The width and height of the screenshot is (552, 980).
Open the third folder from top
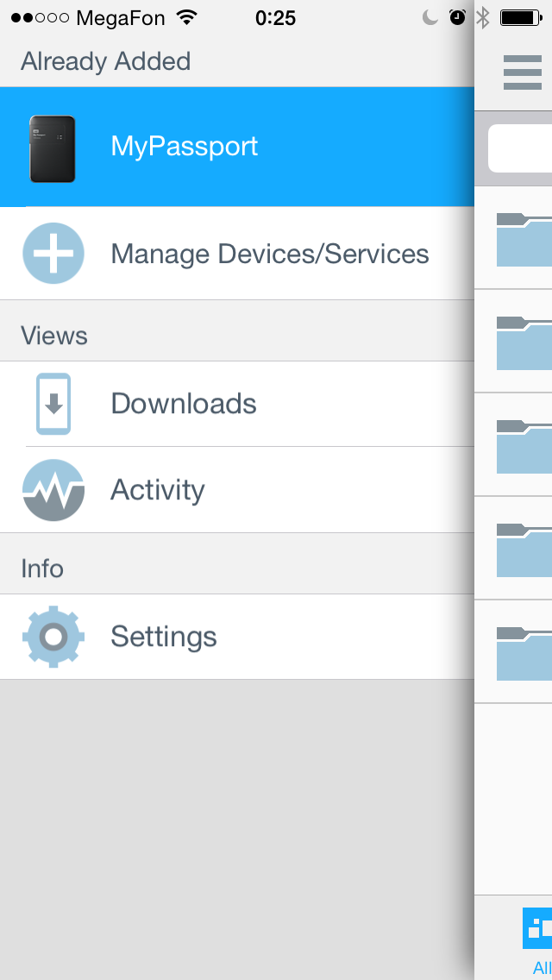pyautogui.click(x=524, y=445)
